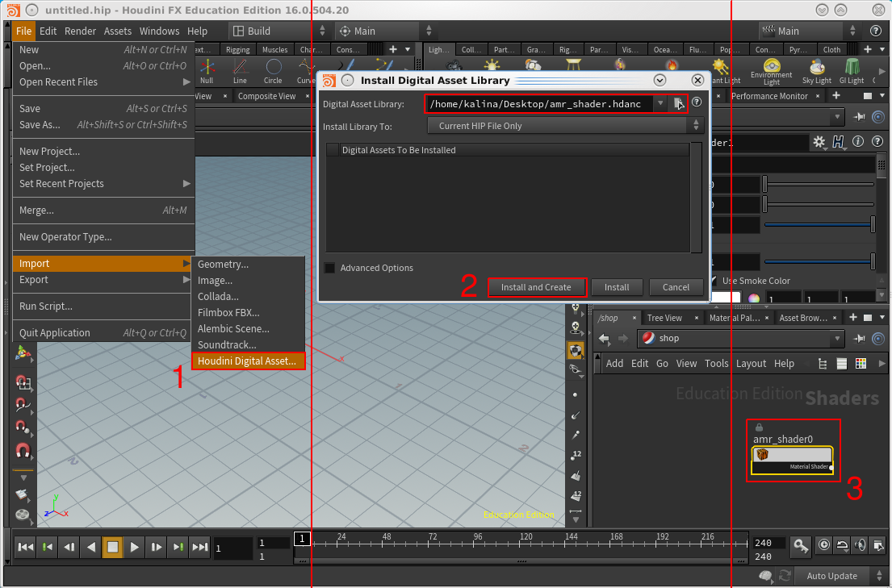Switch to the Tree View tab
This screenshot has height=588, width=892.
point(664,318)
